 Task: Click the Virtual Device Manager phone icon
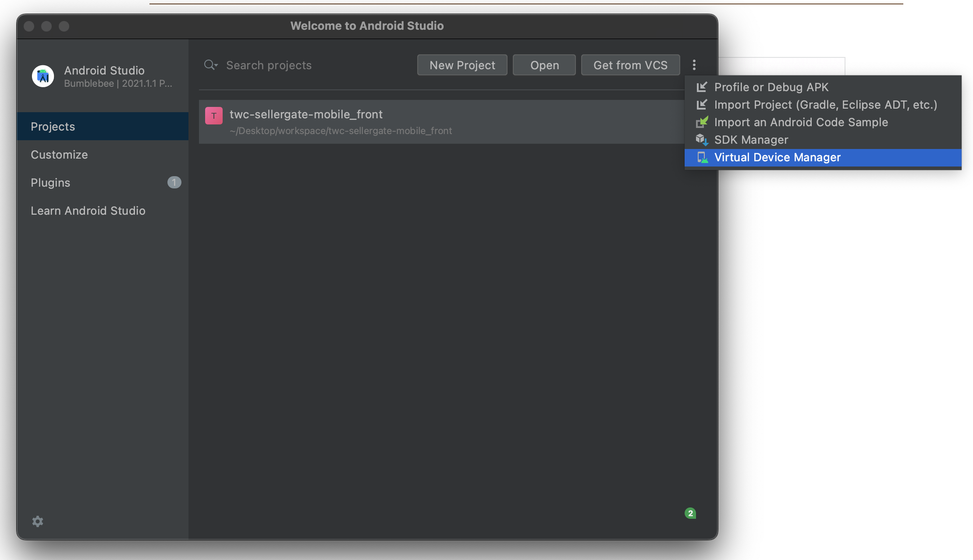(702, 157)
